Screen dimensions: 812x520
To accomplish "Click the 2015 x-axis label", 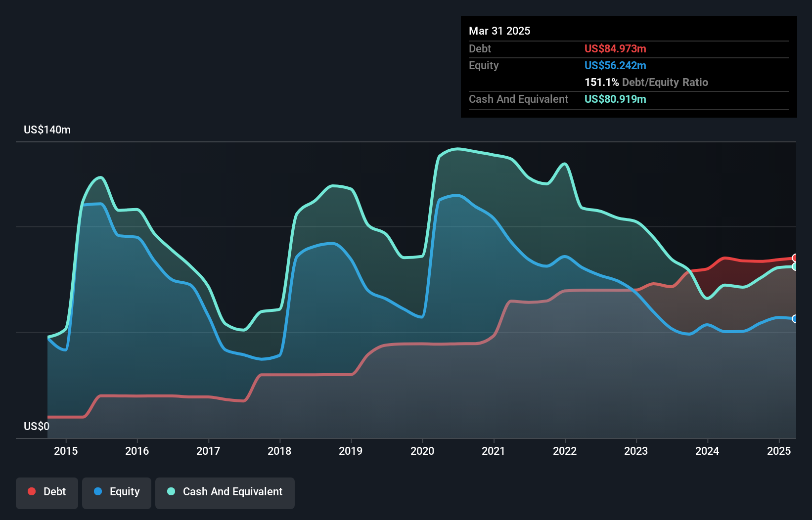I will pos(66,451).
